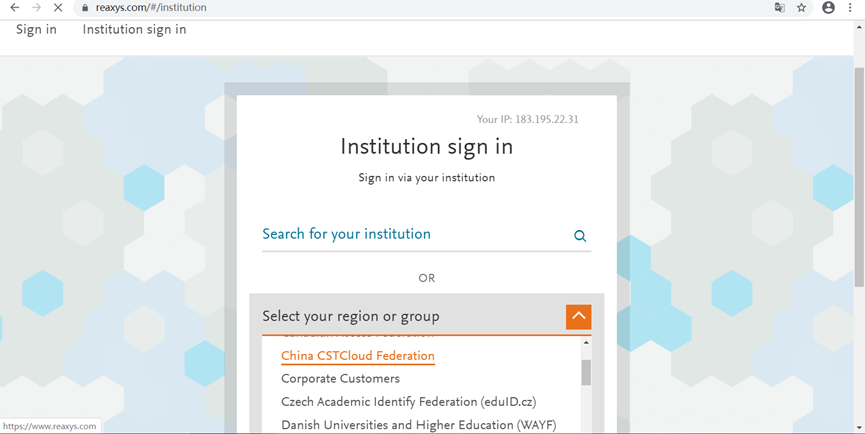Collapse the region list with orange chevron
The height and width of the screenshot is (434, 865).
pos(578,317)
